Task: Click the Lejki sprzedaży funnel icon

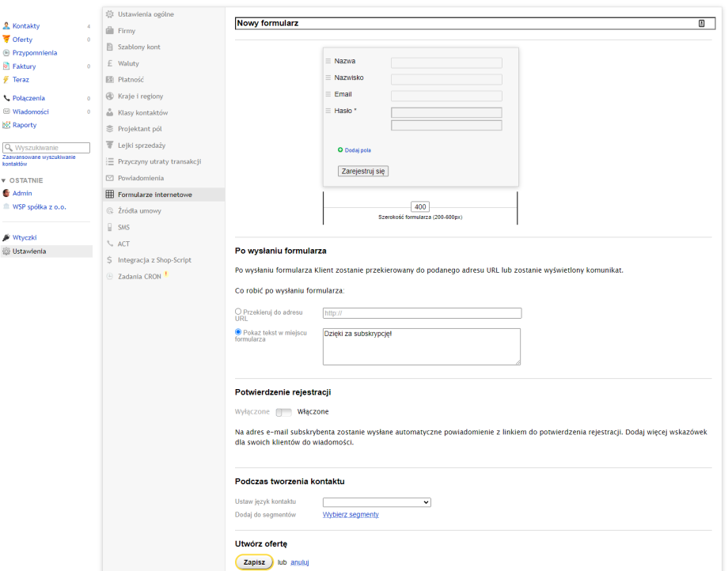Action: pyautogui.click(x=110, y=146)
